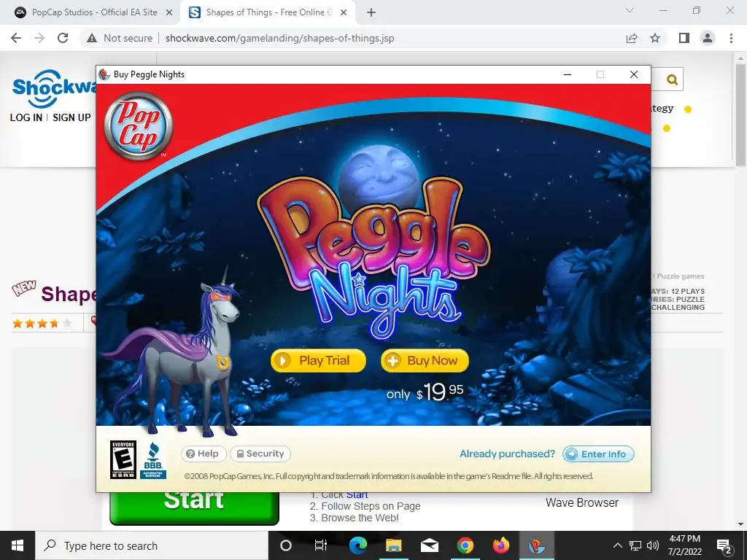Select the Shapes of Things browser tab
Viewport: 747px width, 560px height.
(x=268, y=12)
